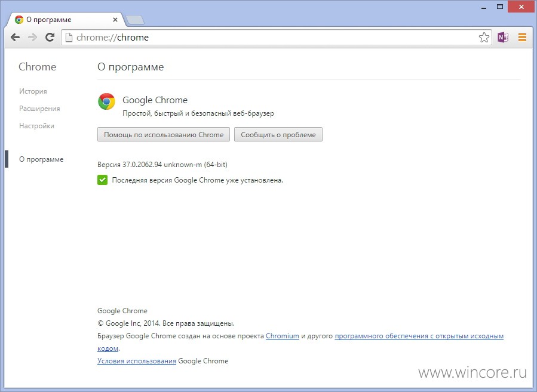Image resolution: width=537 pixels, height=392 pixels.
Task: Open the 'Условия использования' link
Action: pyautogui.click(x=137, y=361)
